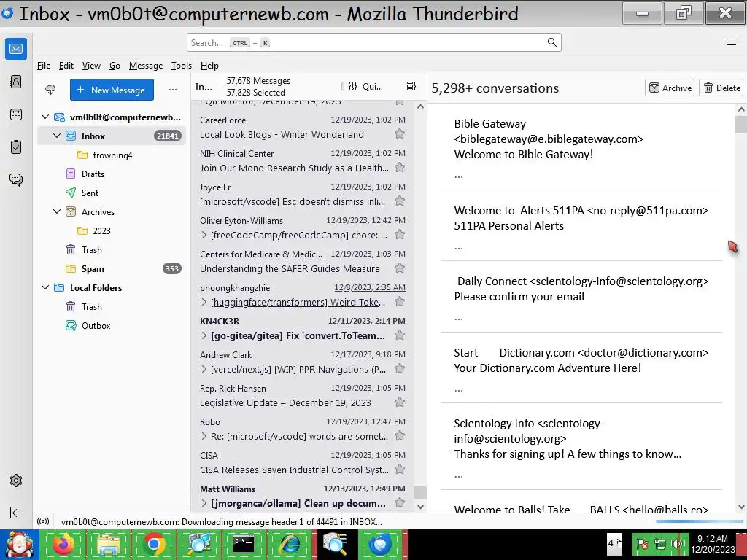Screen dimensions: 747x560
Task: Click in the Search input field
Action: pyautogui.click(x=374, y=42)
